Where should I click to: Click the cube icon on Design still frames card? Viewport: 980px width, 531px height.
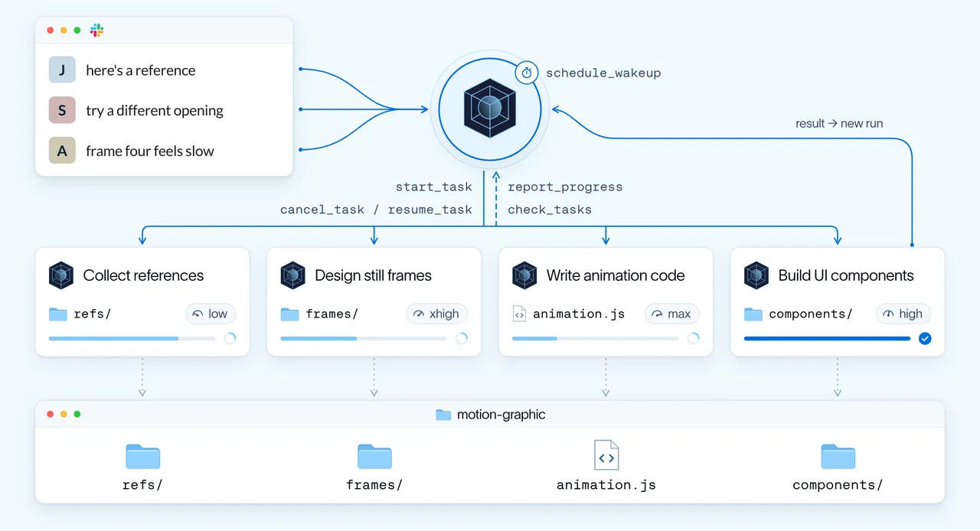pos(292,275)
